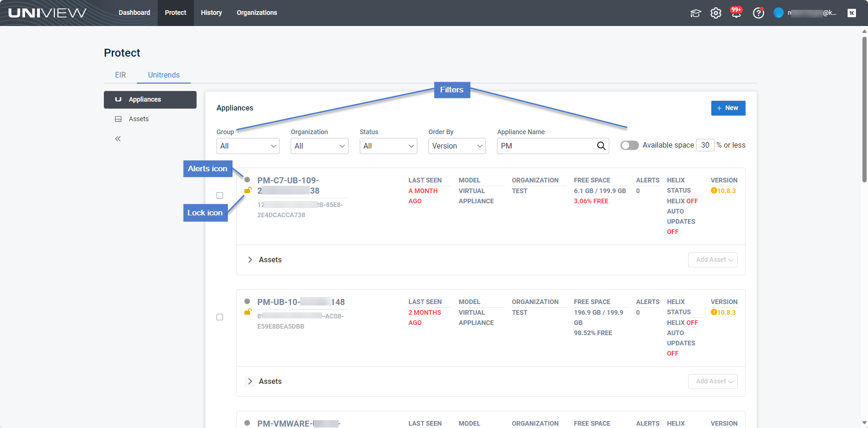
Task: Select checkbox for PM-UB-10 appliance
Action: (220, 317)
